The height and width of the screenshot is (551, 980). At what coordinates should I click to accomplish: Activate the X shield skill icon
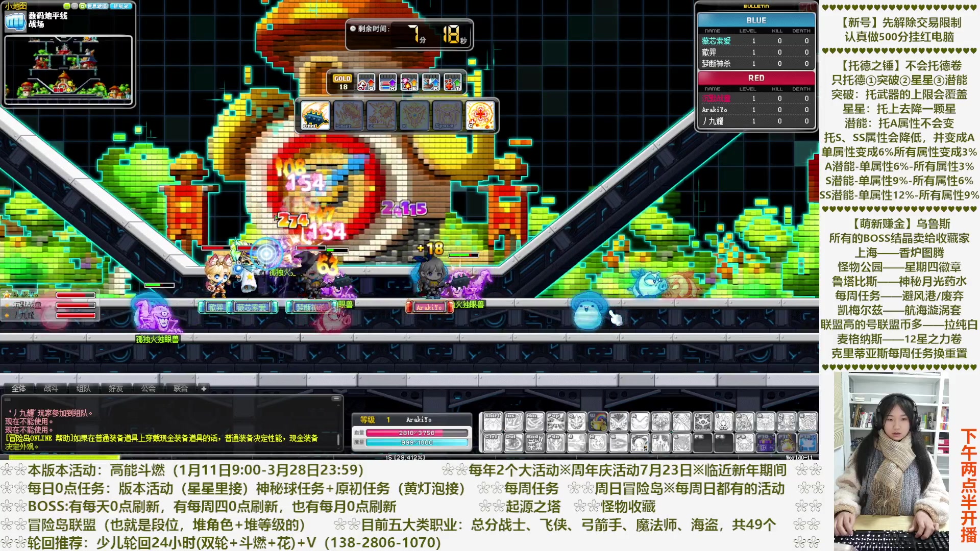click(x=414, y=115)
